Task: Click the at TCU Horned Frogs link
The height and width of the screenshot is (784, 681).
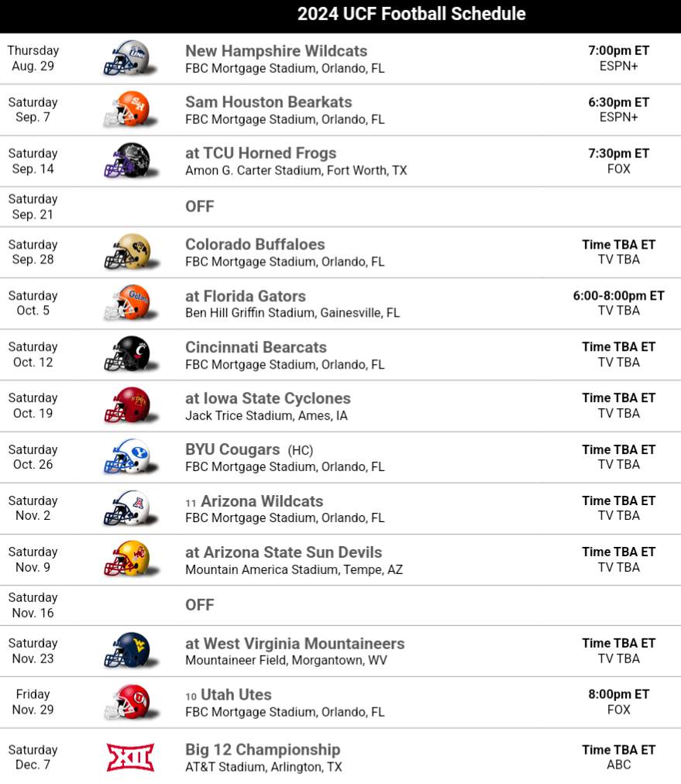Action: 260,153
